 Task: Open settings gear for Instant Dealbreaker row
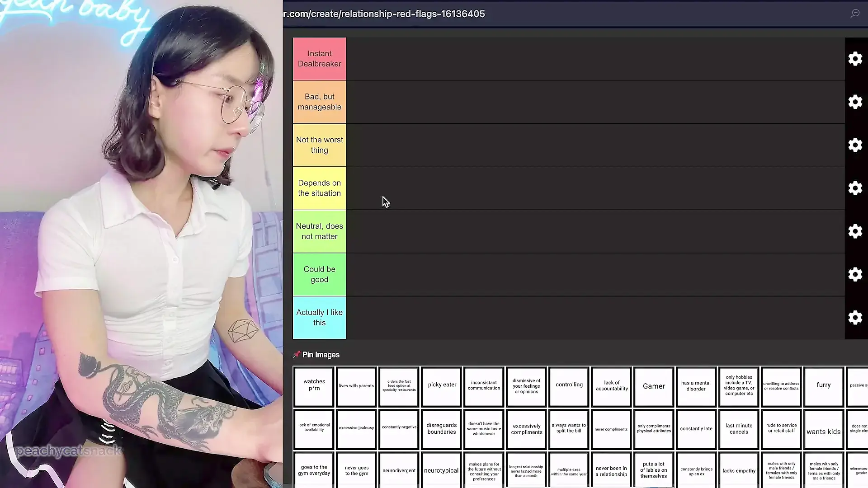[855, 59]
